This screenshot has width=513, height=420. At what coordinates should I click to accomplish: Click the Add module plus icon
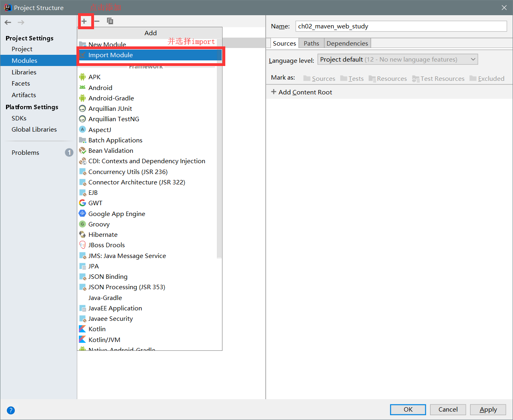86,21
